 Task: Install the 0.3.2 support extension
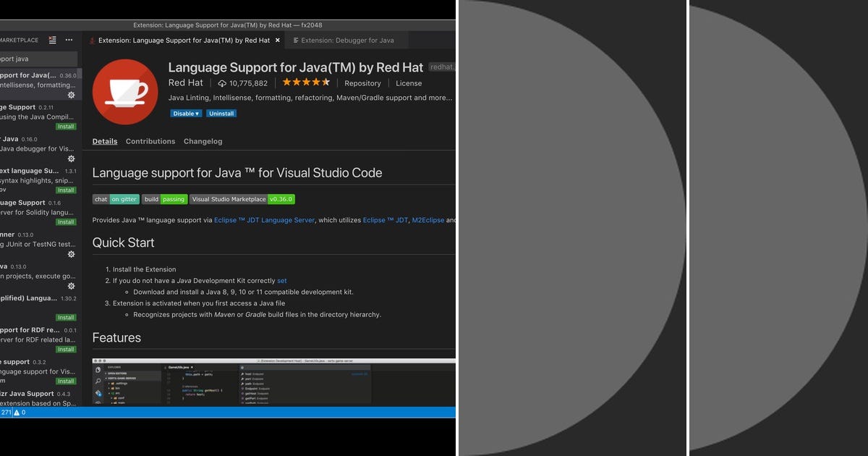pyautogui.click(x=66, y=381)
